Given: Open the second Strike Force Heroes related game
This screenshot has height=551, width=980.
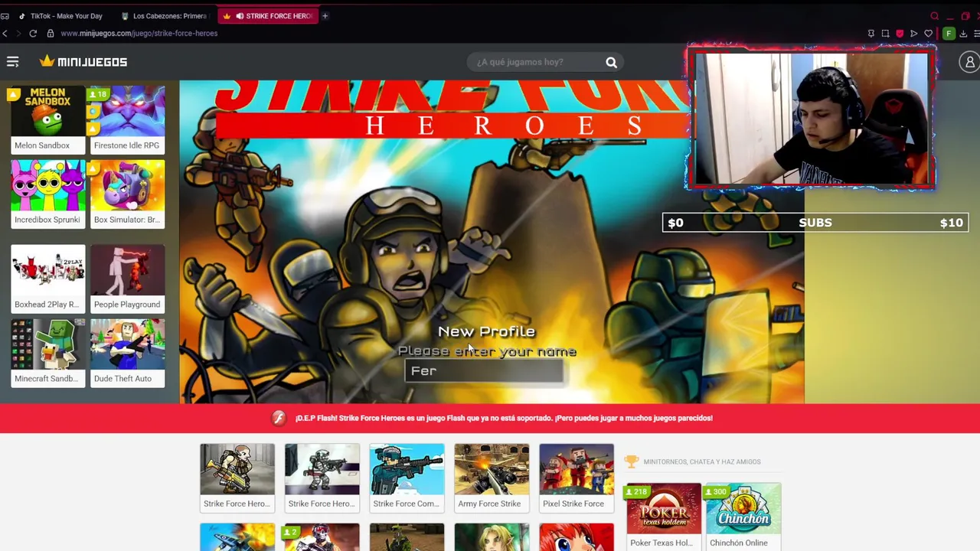Looking at the screenshot, I should (x=322, y=478).
